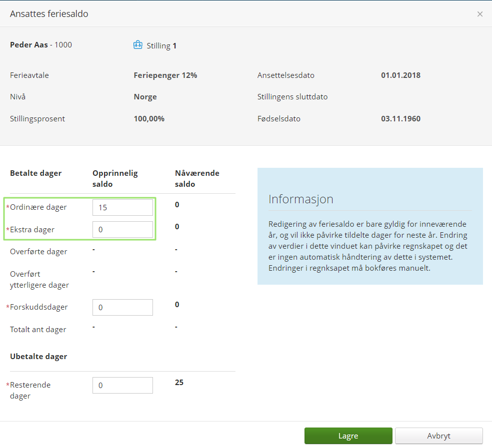Click the Nåværende saldo column header
Viewport: 492px width, 448px height.
(197, 178)
